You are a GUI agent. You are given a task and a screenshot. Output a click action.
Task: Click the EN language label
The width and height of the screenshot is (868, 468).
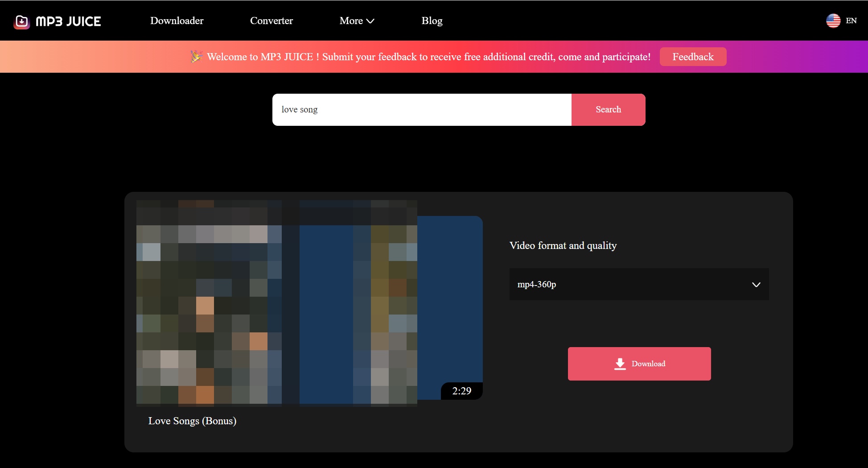point(851,21)
